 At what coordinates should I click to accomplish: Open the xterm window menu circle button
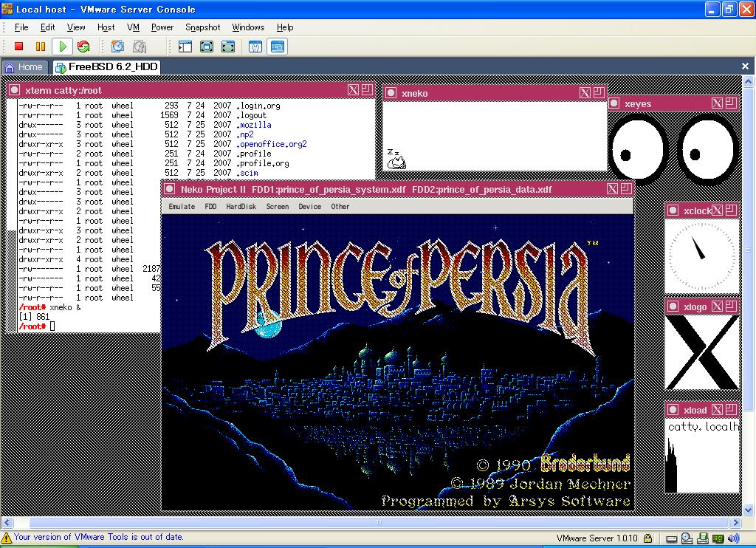pyautogui.click(x=15, y=89)
